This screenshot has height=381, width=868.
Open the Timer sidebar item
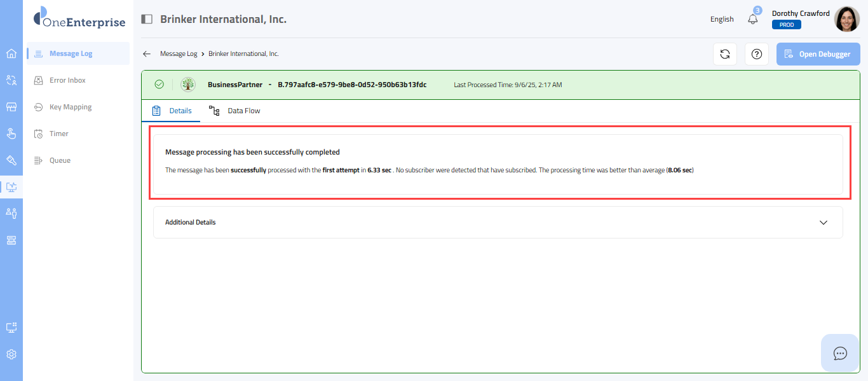click(59, 134)
